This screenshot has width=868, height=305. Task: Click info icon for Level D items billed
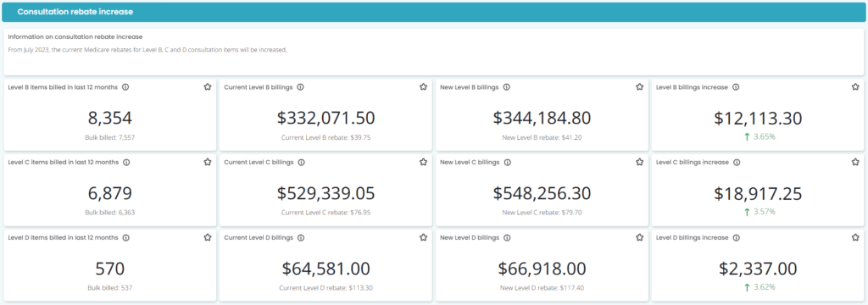click(x=125, y=237)
